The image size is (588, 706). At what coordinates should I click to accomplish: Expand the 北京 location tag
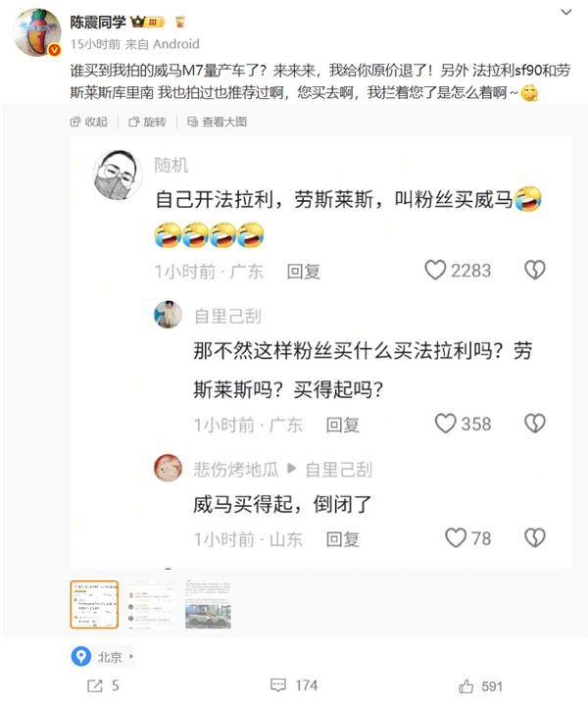coord(103,656)
